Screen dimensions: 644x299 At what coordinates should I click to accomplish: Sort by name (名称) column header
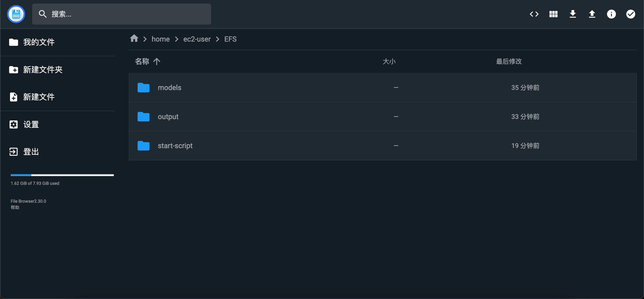[142, 61]
